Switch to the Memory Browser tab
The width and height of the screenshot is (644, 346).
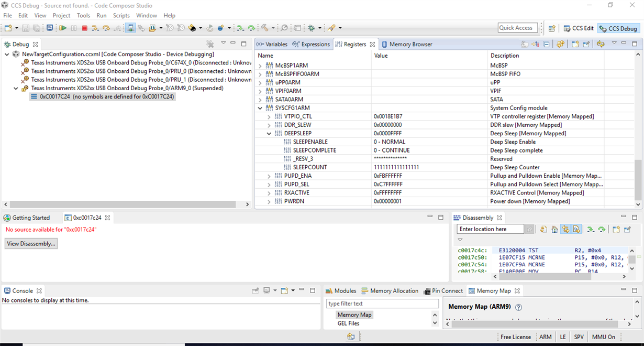pyautogui.click(x=407, y=44)
